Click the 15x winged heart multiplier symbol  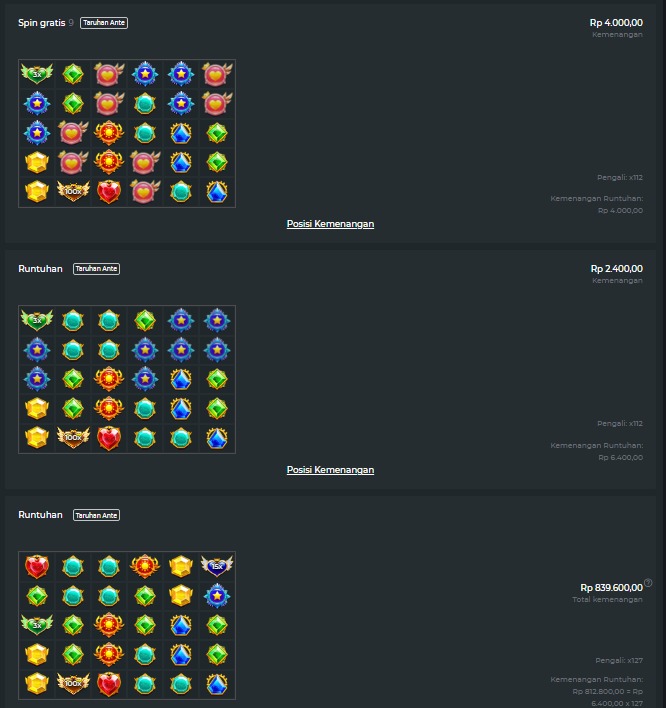coord(217,566)
